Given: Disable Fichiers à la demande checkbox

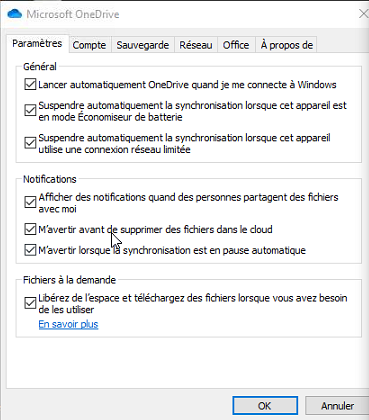Looking at the screenshot, I should click(30, 303).
